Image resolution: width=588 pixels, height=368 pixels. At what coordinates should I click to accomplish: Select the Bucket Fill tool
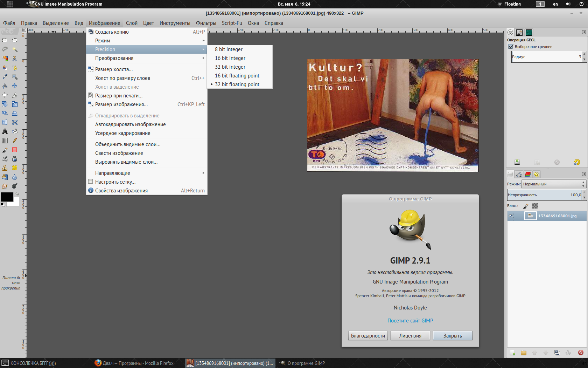15,131
